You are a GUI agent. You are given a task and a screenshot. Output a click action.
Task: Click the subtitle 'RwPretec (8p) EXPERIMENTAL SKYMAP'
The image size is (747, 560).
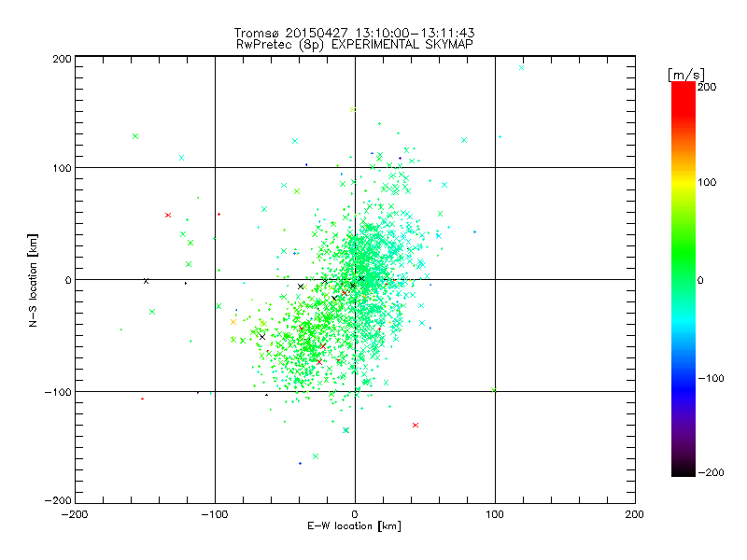click(355, 44)
